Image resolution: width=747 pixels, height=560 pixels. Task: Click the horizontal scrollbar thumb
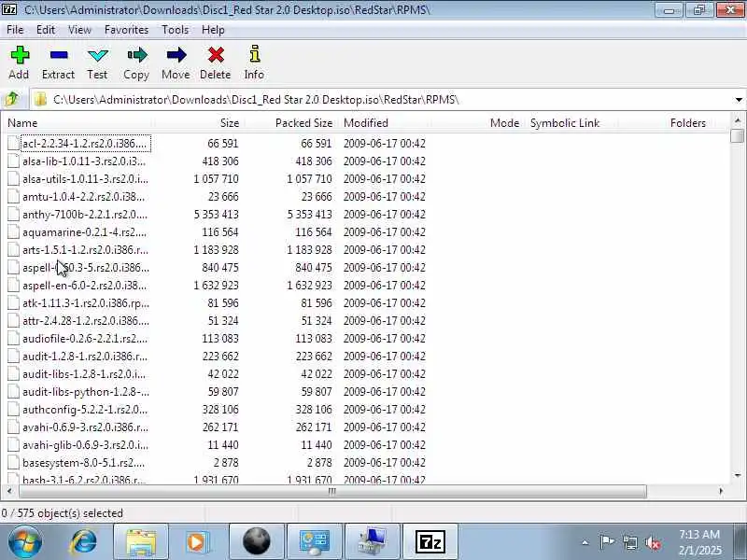pyautogui.click(x=331, y=491)
